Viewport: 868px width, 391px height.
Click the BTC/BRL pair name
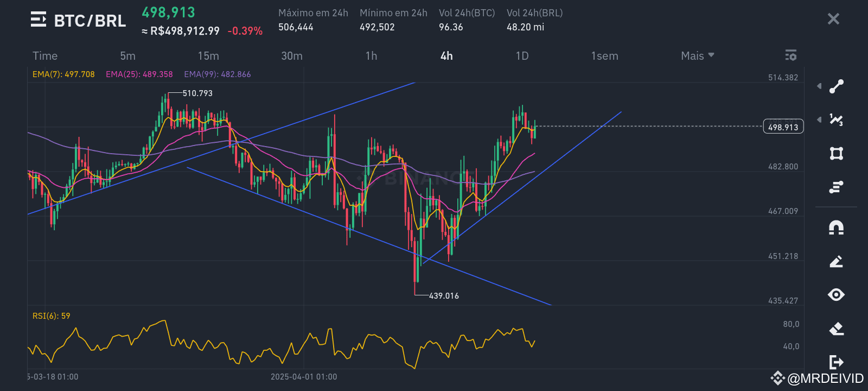[x=90, y=21]
